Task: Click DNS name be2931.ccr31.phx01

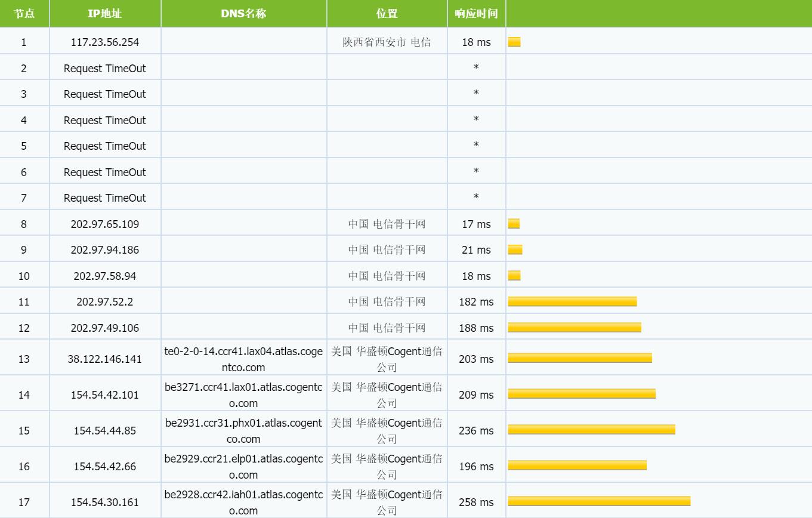Action: [243, 431]
